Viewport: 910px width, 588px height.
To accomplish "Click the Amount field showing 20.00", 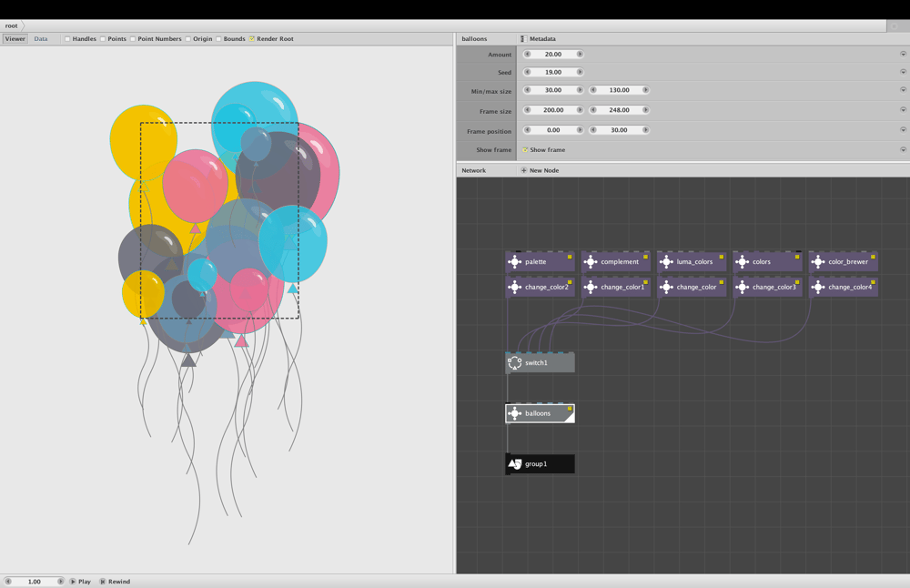I will click(x=553, y=54).
